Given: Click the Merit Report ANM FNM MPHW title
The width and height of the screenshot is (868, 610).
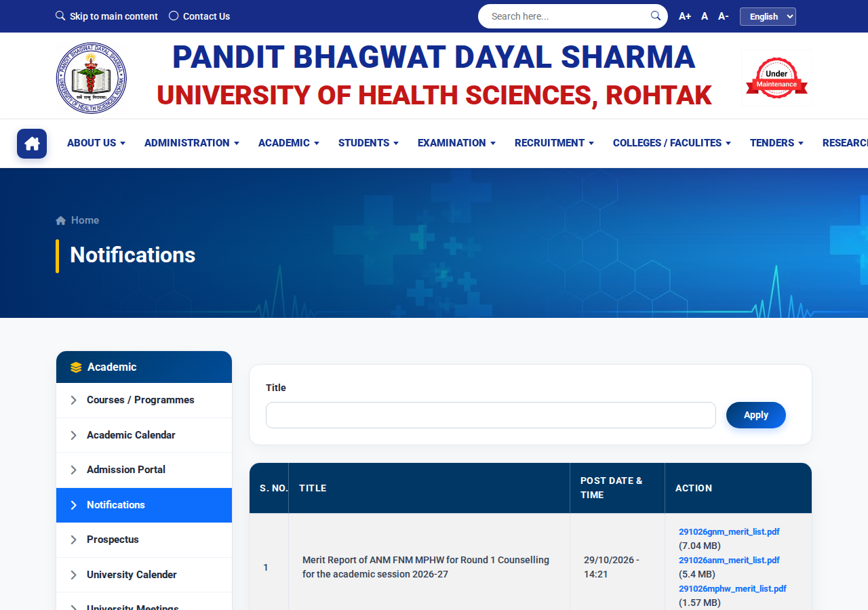Looking at the screenshot, I should 426,567.
